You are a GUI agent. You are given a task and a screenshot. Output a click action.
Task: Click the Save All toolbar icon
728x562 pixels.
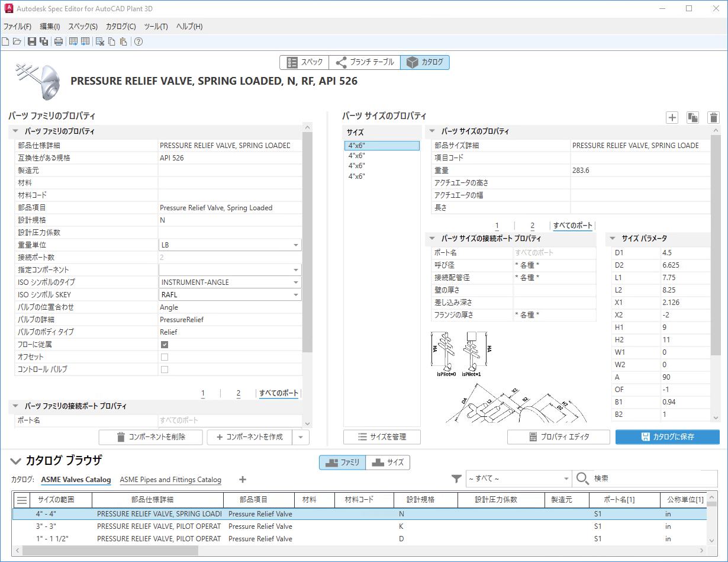44,41
